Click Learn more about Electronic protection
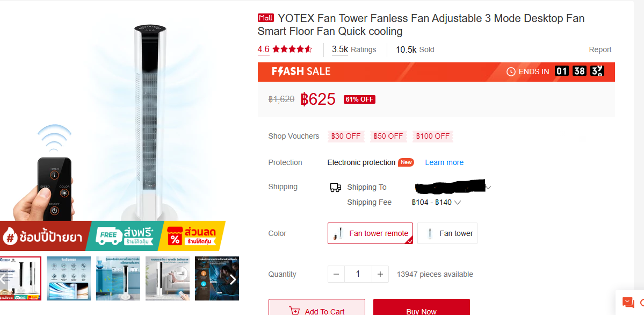The height and width of the screenshot is (315, 644). tap(444, 162)
